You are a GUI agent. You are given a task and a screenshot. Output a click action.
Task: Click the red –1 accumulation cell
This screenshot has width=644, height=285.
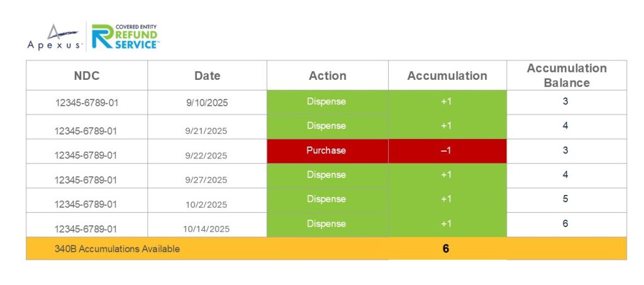click(x=446, y=151)
